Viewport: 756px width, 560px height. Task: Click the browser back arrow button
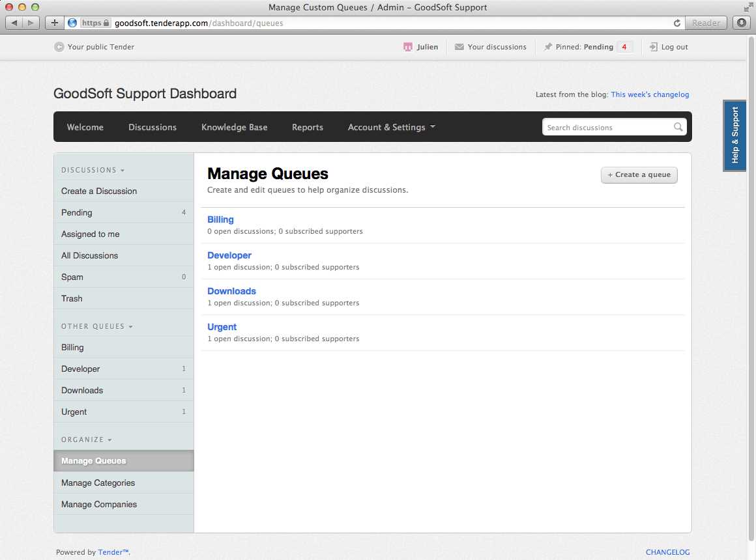[14, 23]
